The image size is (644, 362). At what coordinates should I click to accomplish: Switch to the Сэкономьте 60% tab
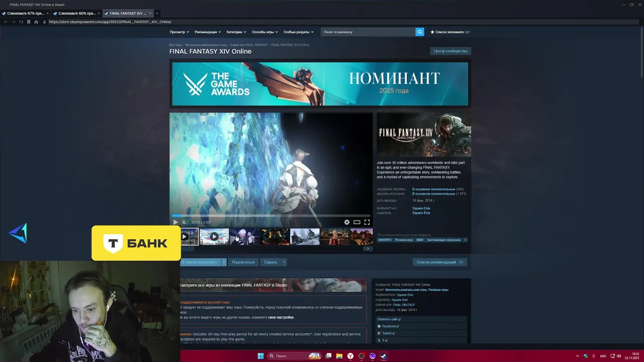point(75,13)
